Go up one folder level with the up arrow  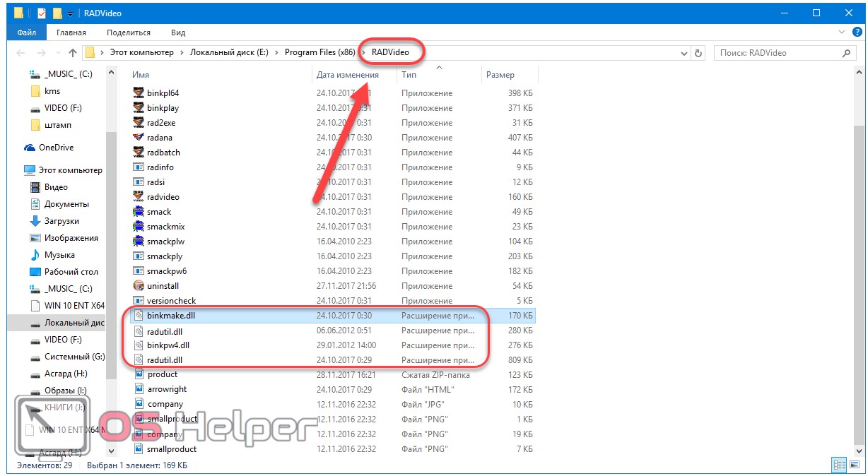72,53
